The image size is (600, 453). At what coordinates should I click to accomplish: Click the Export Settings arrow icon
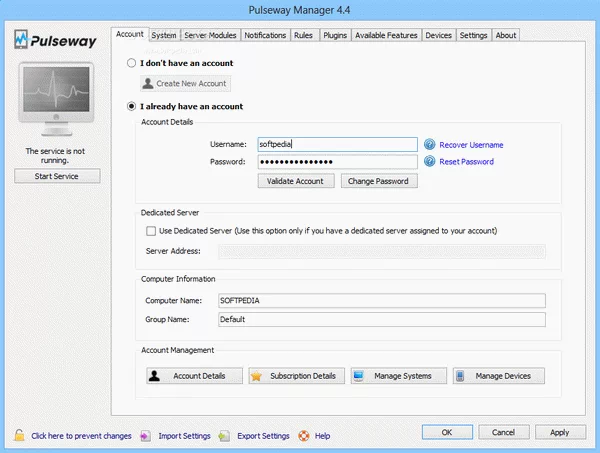tap(224, 436)
